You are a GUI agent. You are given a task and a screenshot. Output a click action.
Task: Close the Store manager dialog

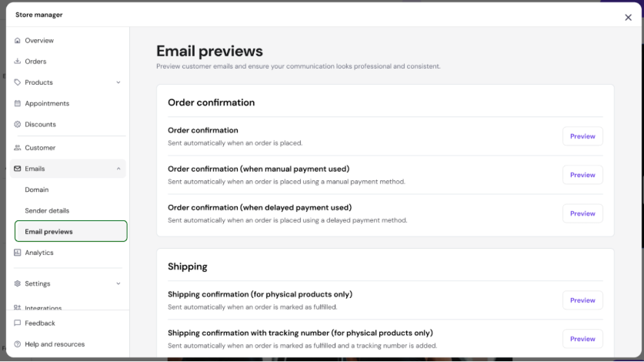point(628,18)
